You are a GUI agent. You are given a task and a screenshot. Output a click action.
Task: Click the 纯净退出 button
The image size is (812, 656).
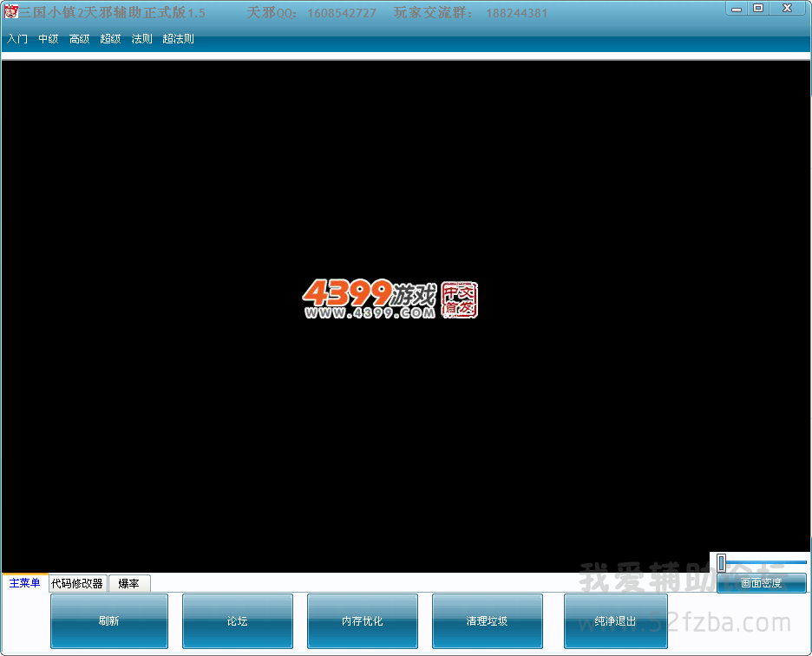pos(616,620)
